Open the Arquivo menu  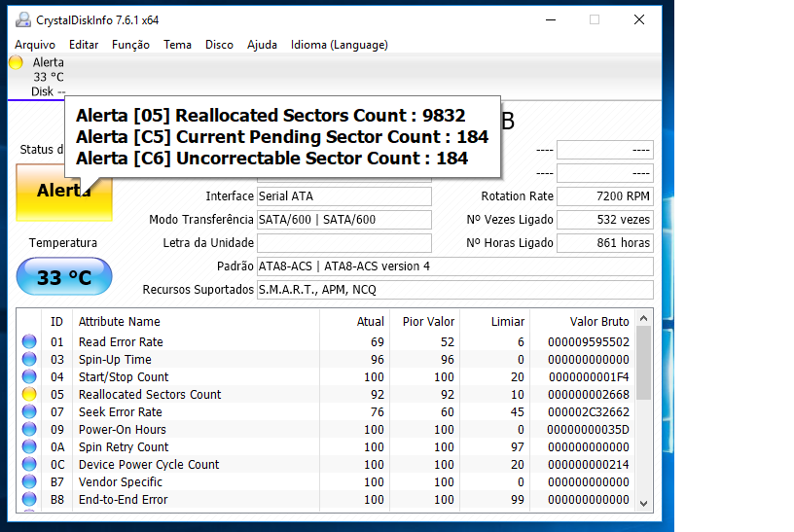(35, 45)
